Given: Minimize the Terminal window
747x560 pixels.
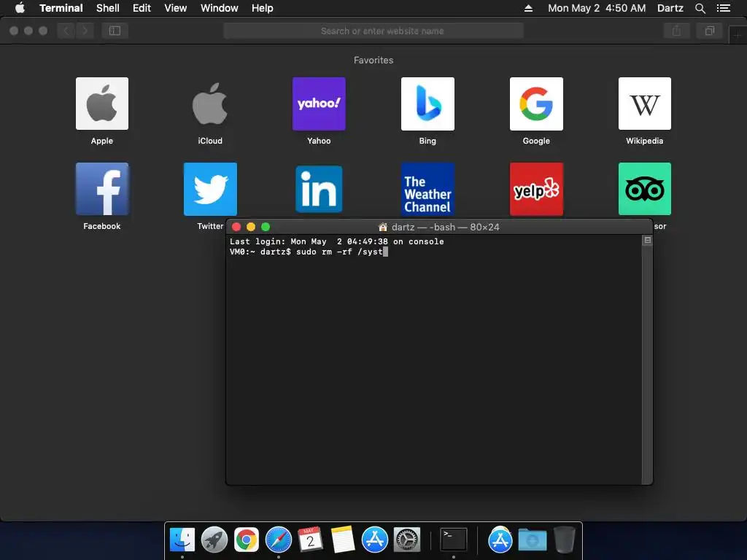Looking at the screenshot, I should [x=251, y=227].
